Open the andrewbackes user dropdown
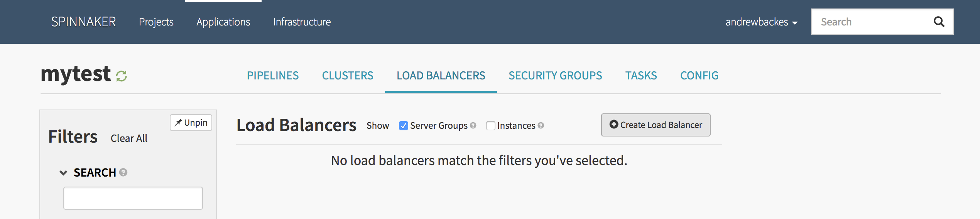Image resolution: width=980 pixels, height=219 pixels. (761, 22)
